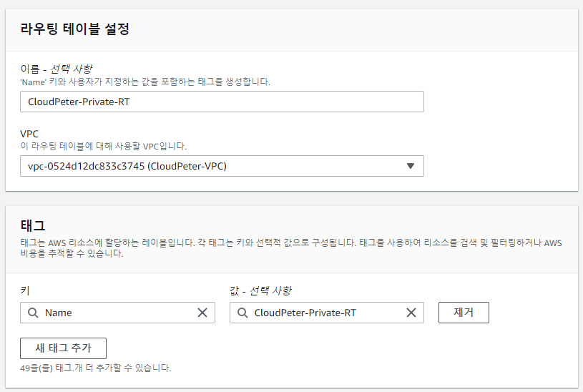The image size is (583, 392).
Task: Click the 'Name' key tag helper text
Action: coord(145,82)
